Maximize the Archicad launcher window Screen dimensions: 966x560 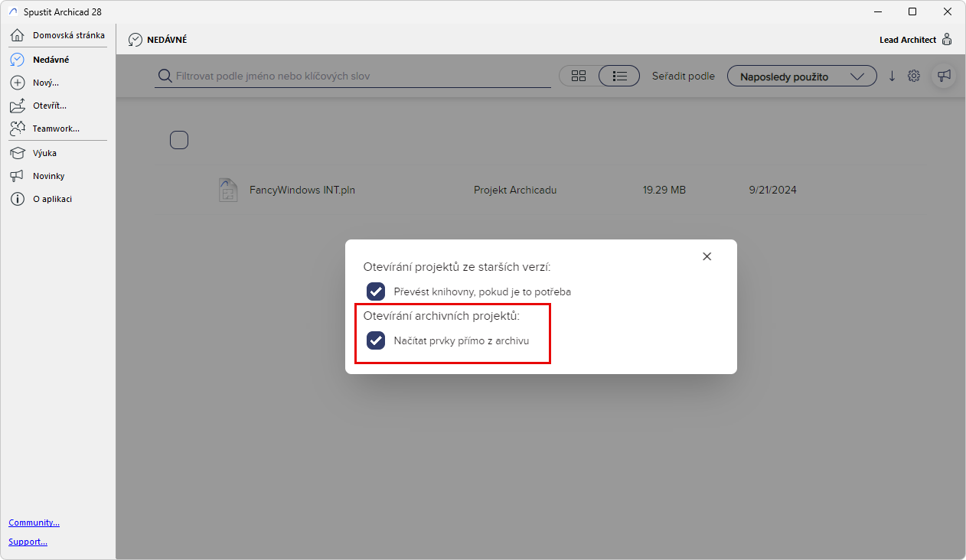pos(912,11)
